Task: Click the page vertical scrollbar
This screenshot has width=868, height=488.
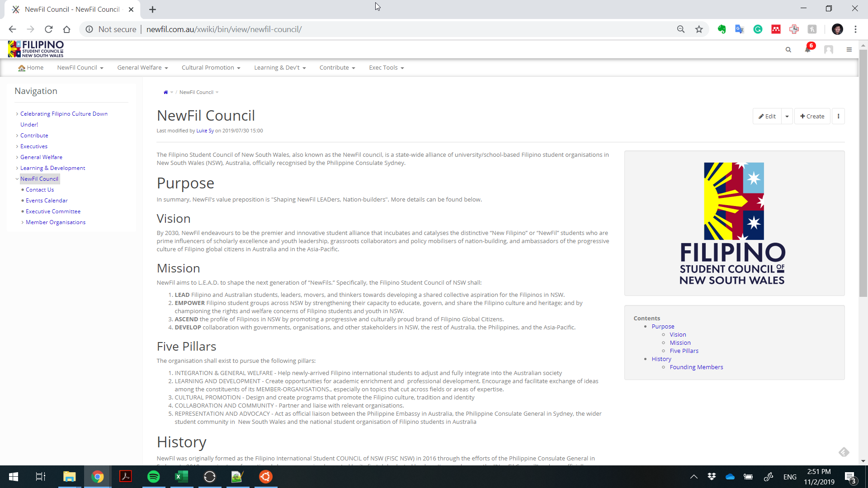Action: [x=863, y=173]
